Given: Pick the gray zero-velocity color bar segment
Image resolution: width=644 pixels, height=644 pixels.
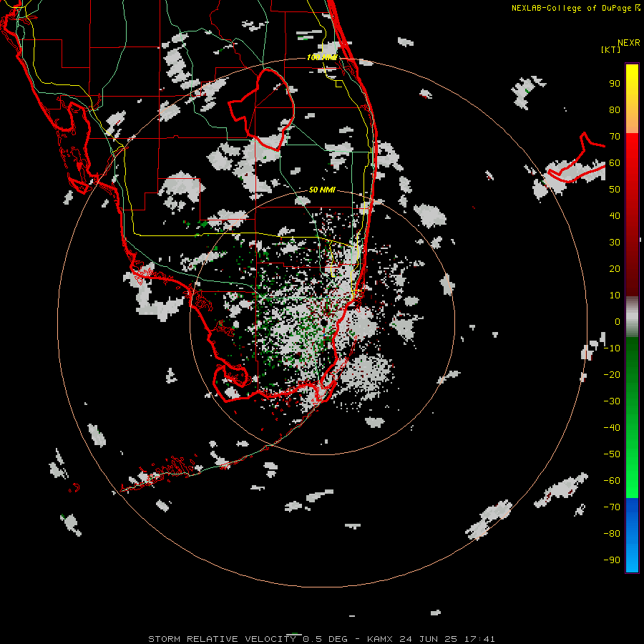Looking at the screenshot, I should tap(632, 317).
